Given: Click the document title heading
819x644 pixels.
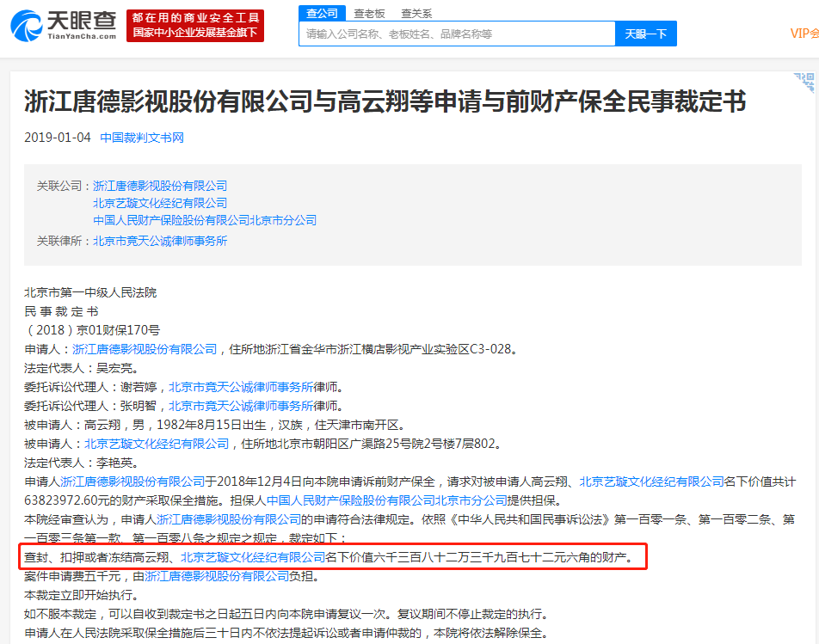Looking at the screenshot, I should tap(385, 101).
